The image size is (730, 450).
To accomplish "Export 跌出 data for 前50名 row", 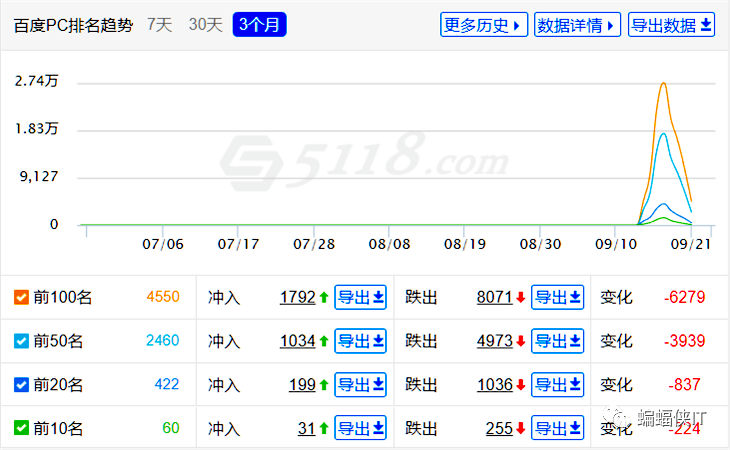I will coord(557,341).
